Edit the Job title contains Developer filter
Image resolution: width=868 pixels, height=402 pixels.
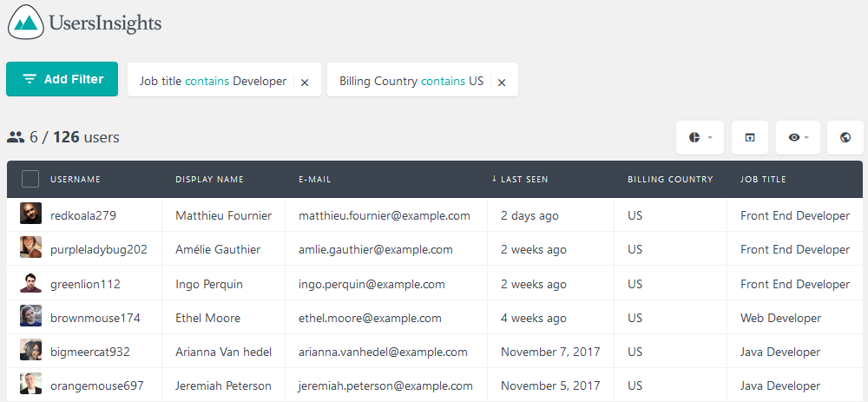213,82
